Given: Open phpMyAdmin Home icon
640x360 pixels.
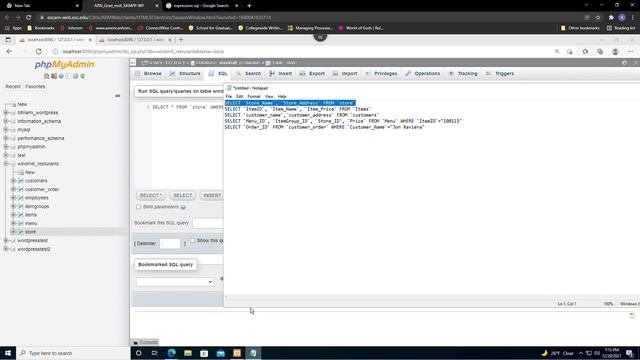Looking at the screenshot, I should 47,76.
